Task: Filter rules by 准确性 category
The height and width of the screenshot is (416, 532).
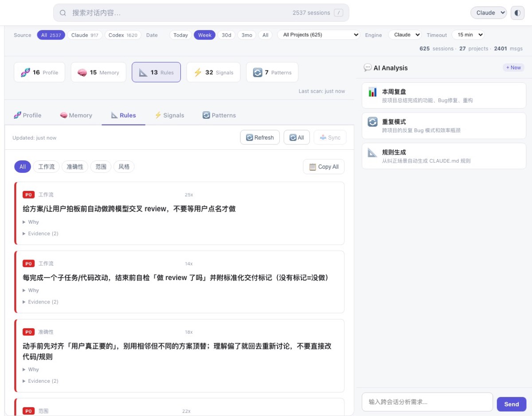Action: 75,167
